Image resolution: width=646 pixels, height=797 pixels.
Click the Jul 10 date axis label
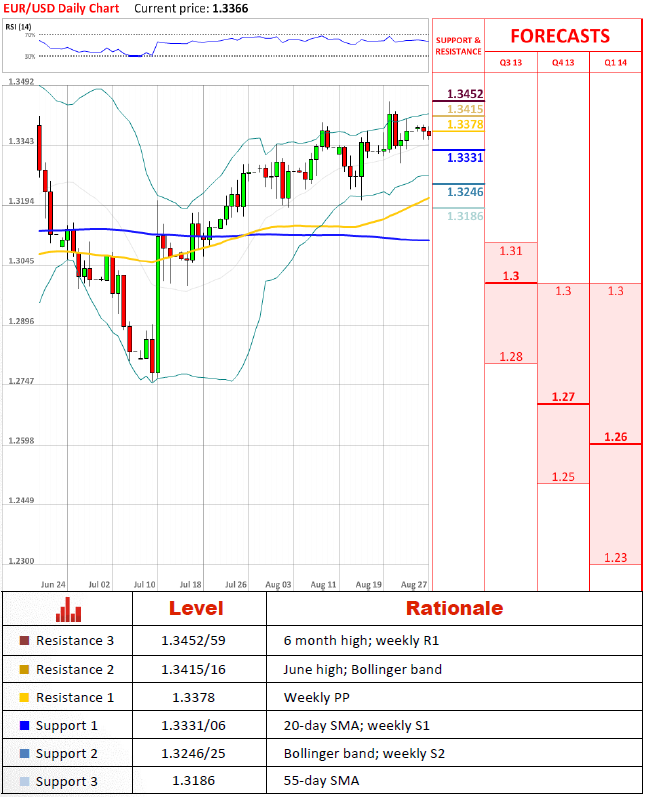144,585
